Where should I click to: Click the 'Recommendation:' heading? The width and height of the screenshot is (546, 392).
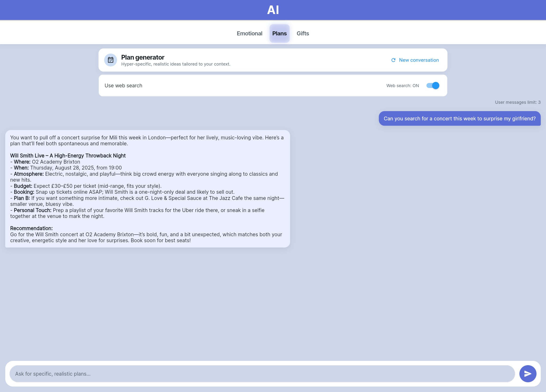coord(31,228)
